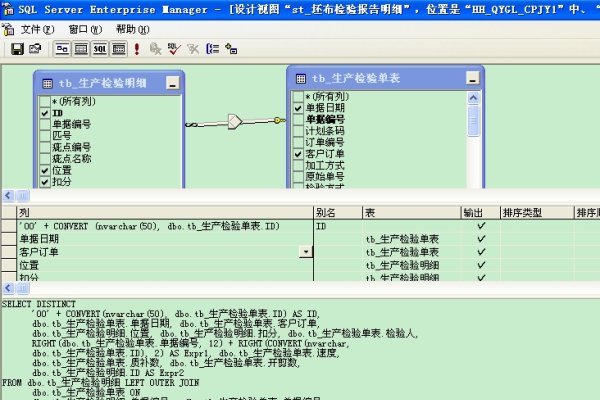Viewport: 600px width, 400px height.
Task: Click the Group By toolbar icon
Action: coord(212,49)
